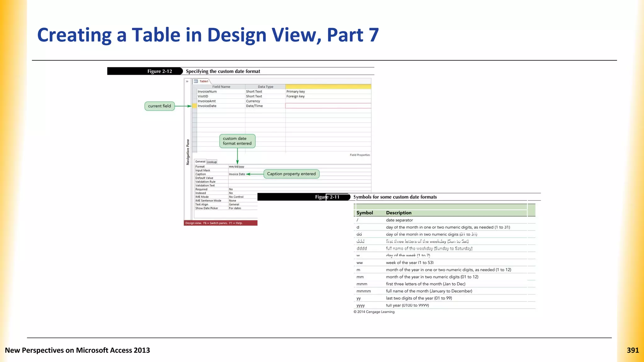
Task: Click the Caption property Invoice Date value
Action: coord(237,174)
